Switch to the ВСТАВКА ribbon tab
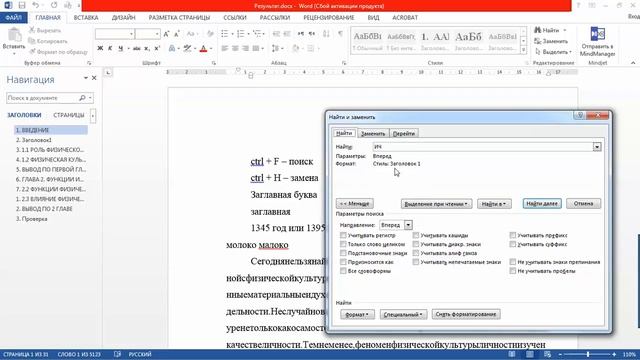Screen dimensions: 640x360 click(86, 18)
